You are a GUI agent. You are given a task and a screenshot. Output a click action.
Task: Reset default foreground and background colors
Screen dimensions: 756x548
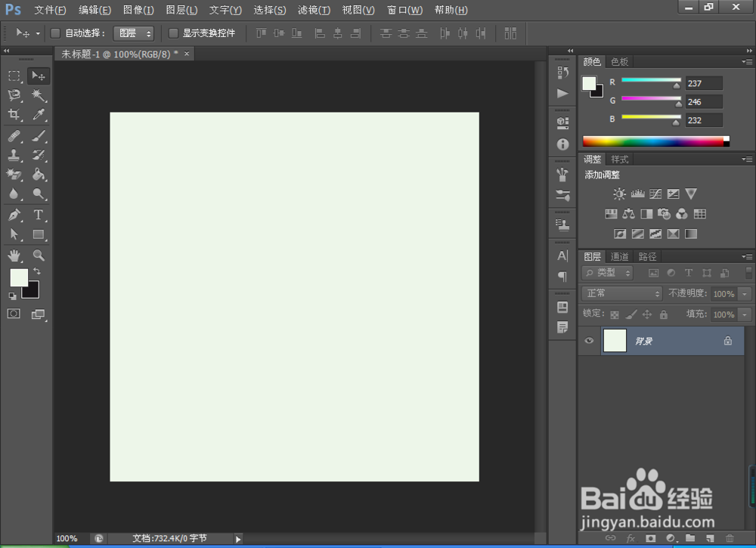[13, 296]
